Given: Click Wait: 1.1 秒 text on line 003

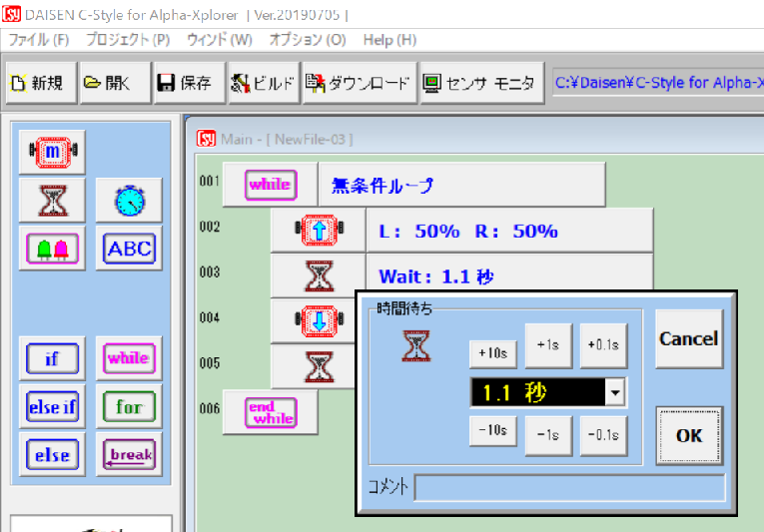Looking at the screenshot, I should coord(436,276).
